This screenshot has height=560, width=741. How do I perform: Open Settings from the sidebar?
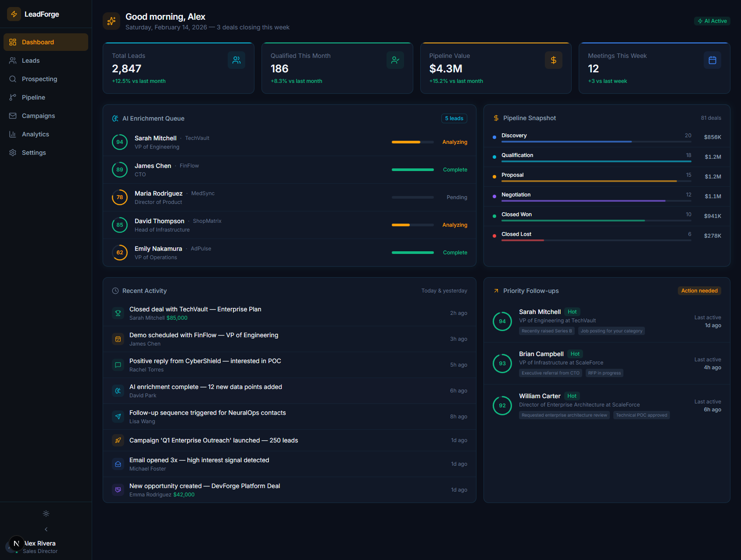[x=13, y=153]
